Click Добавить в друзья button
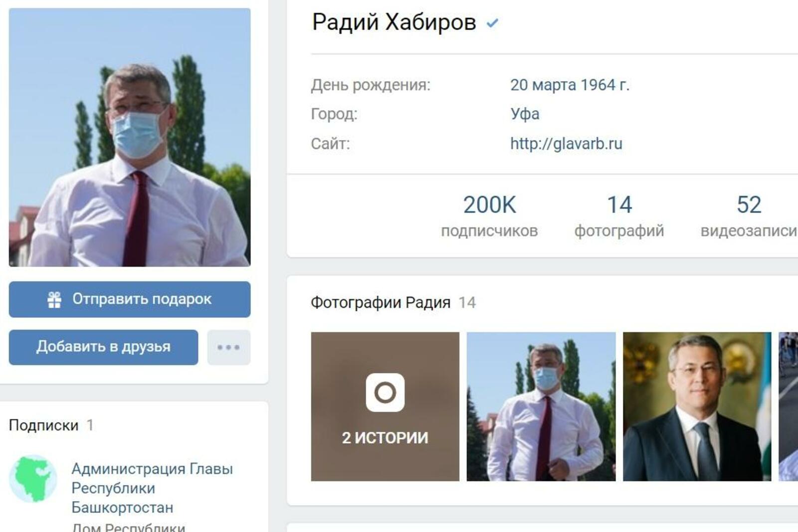 coord(103,347)
